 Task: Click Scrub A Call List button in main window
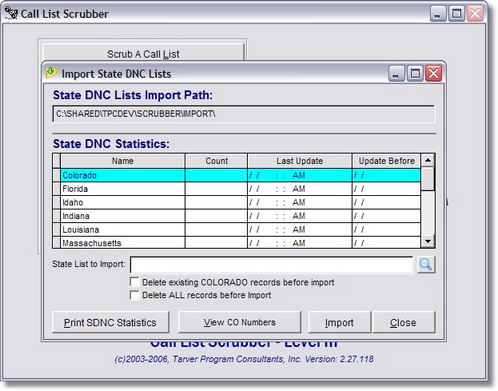143,53
